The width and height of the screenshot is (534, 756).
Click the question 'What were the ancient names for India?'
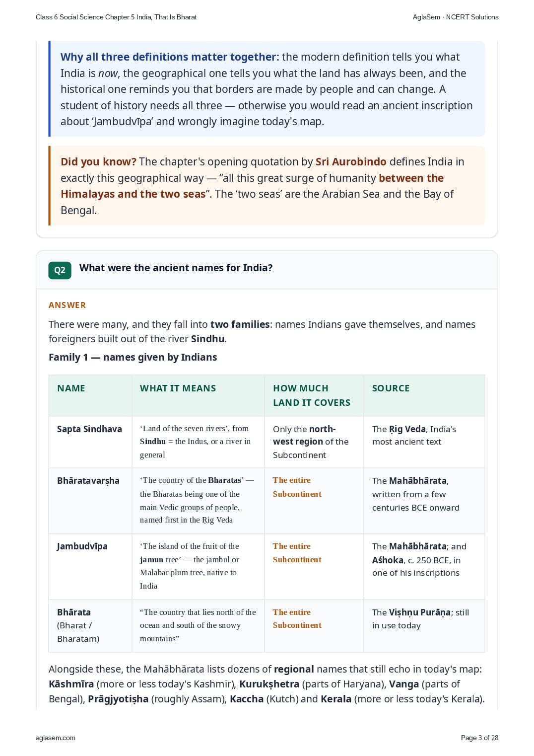(176, 268)
